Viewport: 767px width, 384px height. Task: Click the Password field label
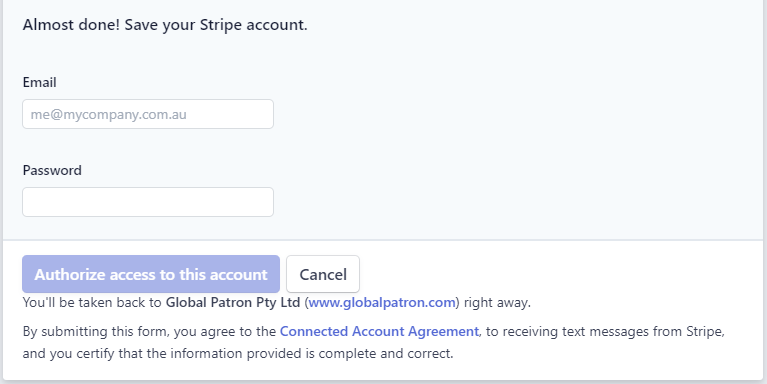(x=52, y=170)
